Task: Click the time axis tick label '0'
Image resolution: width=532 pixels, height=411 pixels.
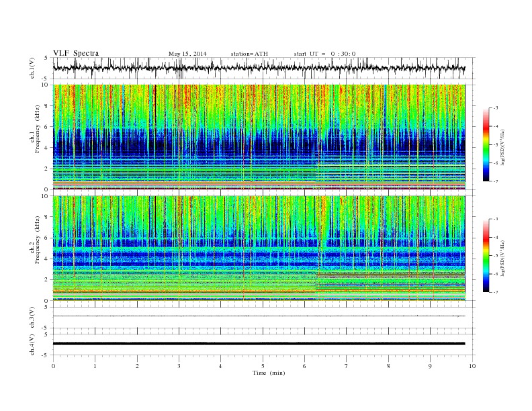Action: pos(53,366)
